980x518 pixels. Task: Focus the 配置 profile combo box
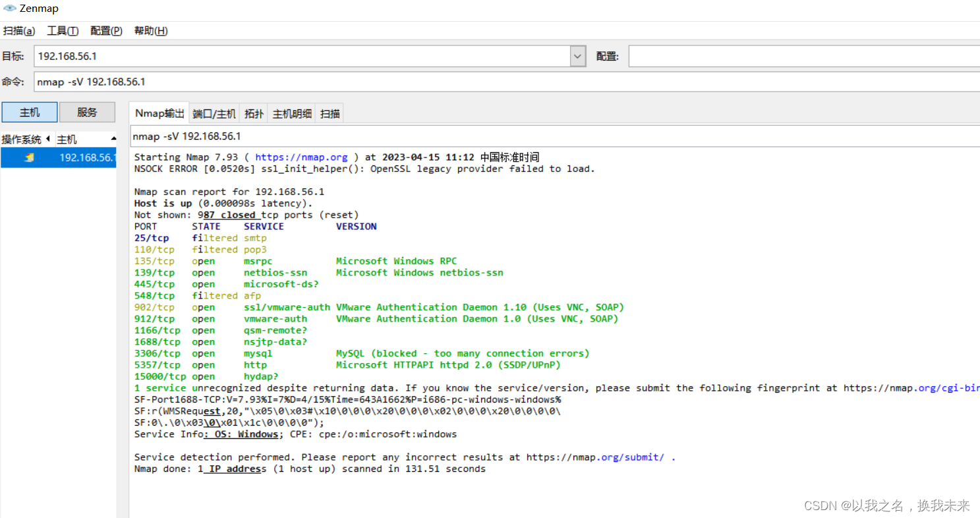pos(804,57)
